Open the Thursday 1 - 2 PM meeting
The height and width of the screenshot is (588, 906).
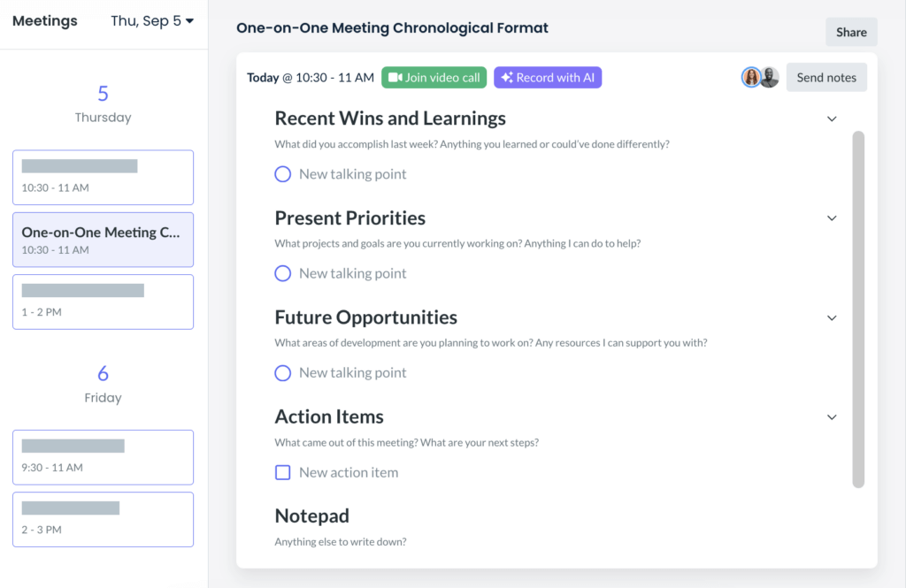[x=103, y=302]
